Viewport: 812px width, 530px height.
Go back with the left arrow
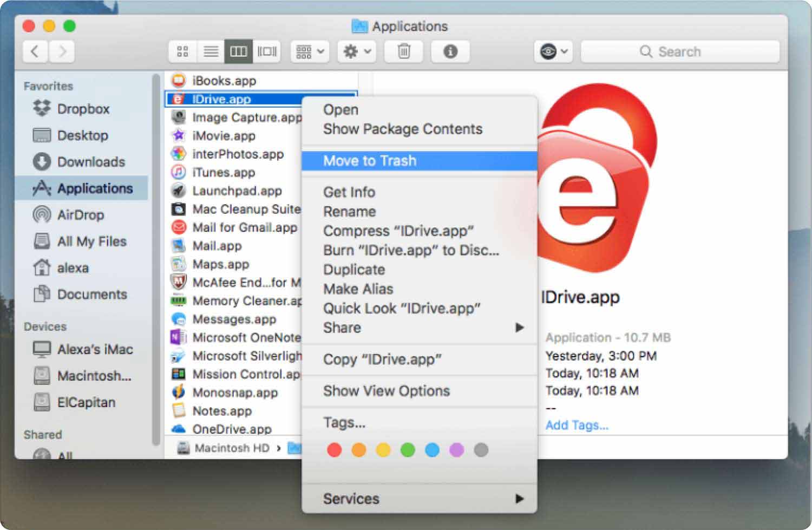coord(35,52)
